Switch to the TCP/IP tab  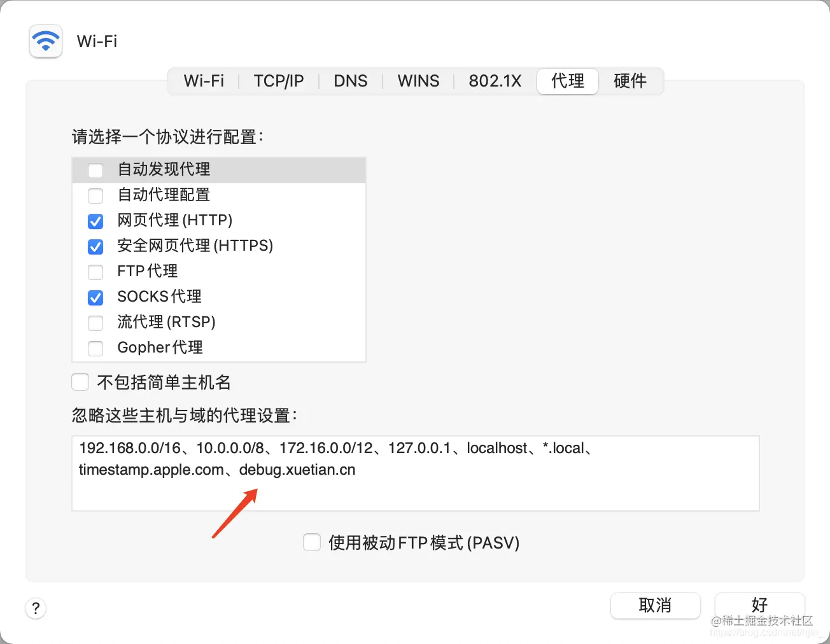tap(279, 81)
